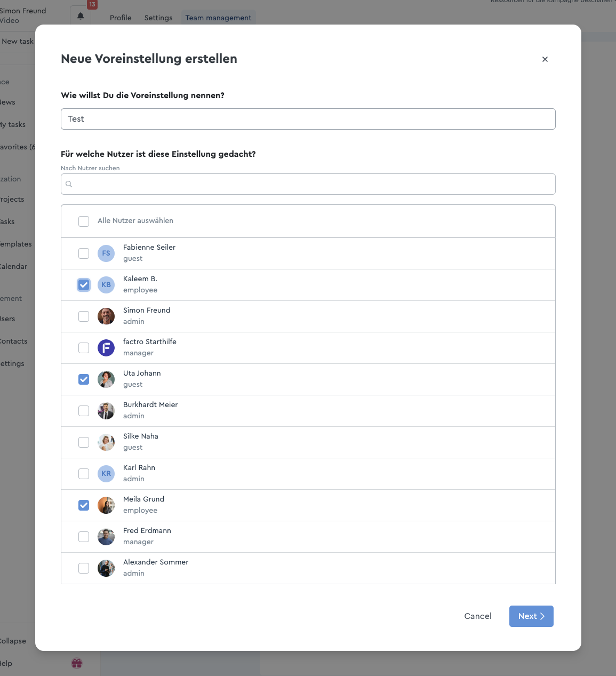
Task: Click the Nach Nutzer suchen search field
Action: 308,184
